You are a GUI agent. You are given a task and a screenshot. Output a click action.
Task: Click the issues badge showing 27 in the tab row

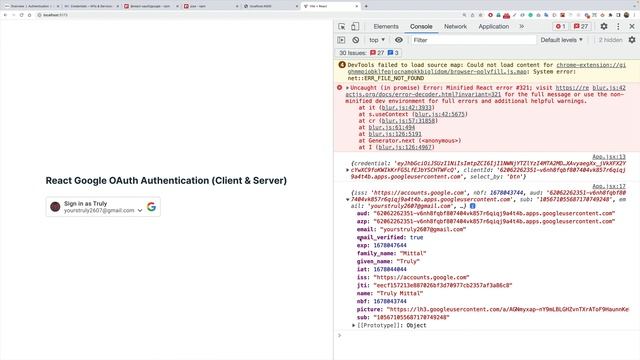click(x=581, y=27)
